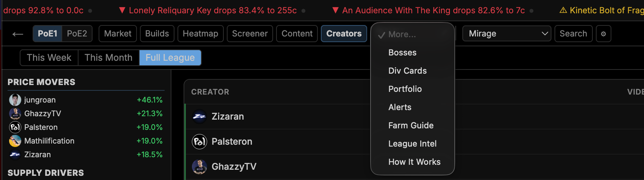This screenshot has width=644, height=180.
Task: Click the back arrow icon
Action: tap(17, 34)
